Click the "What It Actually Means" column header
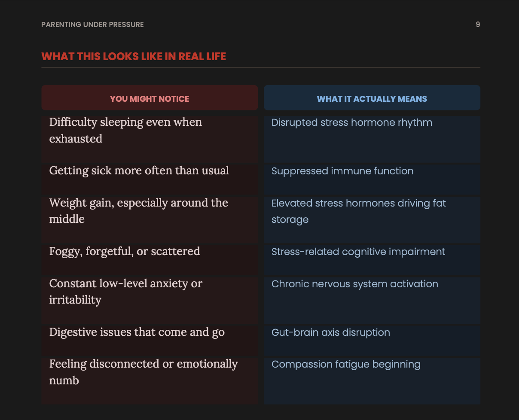Image resolution: width=519 pixels, height=420 pixels. click(x=372, y=98)
